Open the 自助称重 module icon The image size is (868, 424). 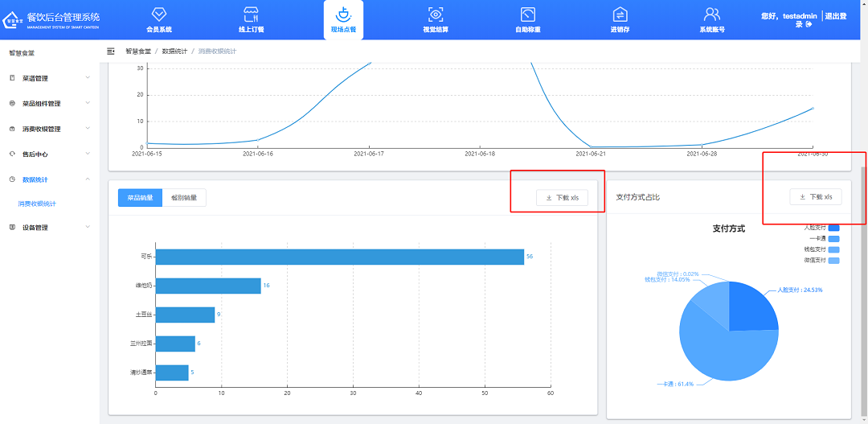(527, 14)
